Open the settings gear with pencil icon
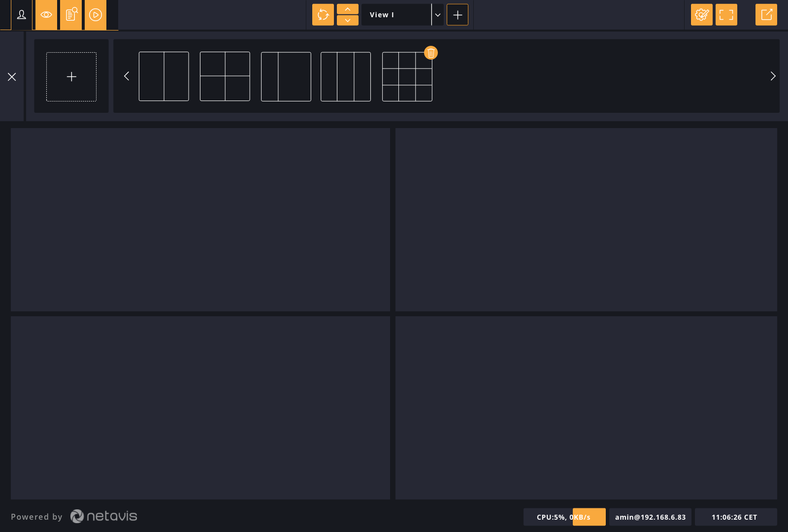The height and width of the screenshot is (532, 788). click(702, 15)
